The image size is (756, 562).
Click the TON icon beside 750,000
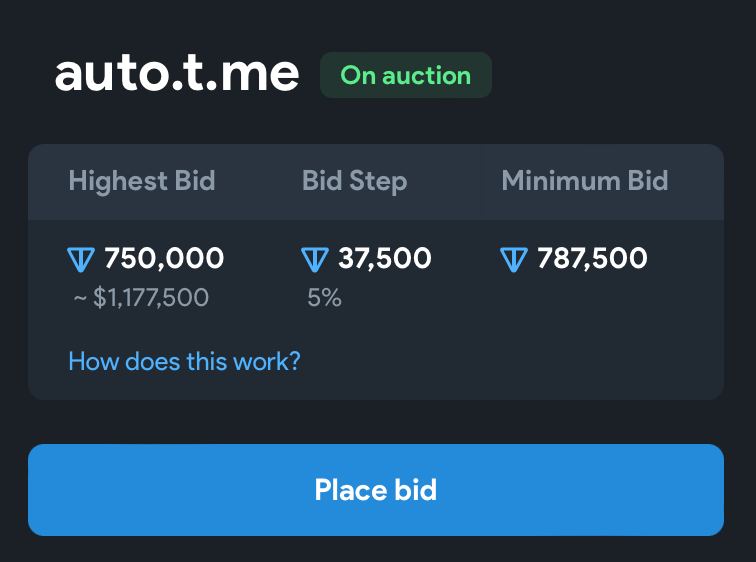81,259
